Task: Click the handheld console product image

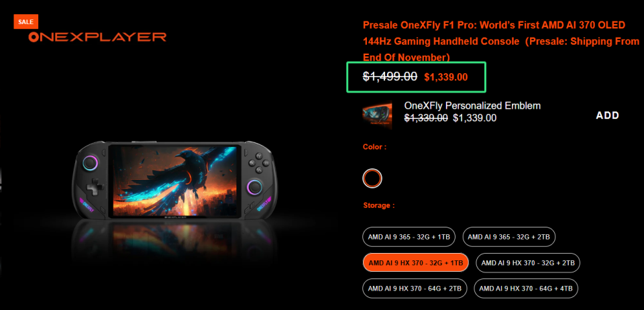Action: 175,181
